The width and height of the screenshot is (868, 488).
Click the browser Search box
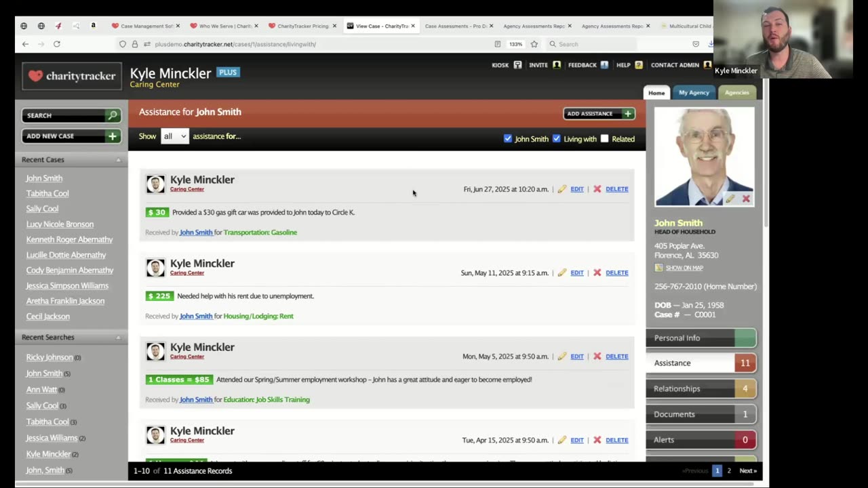590,44
